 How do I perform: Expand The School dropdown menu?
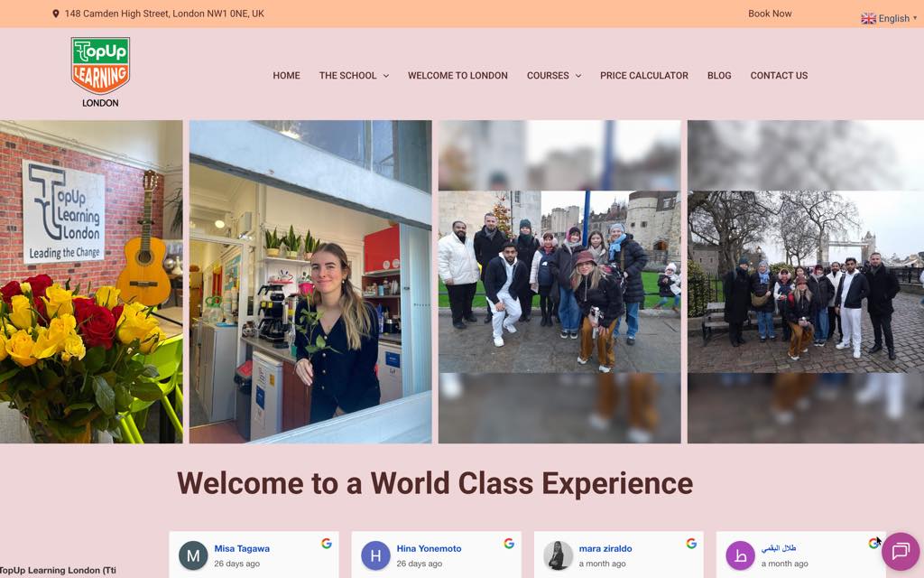point(354,76)
